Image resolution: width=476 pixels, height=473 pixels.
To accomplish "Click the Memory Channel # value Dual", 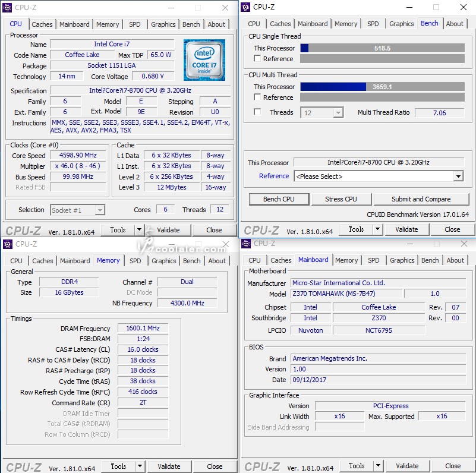I will pos(187,282).
